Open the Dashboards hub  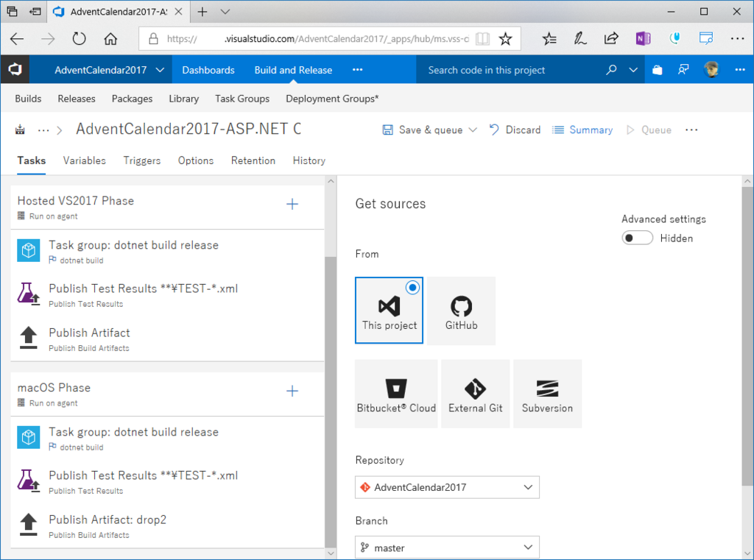pos(208,70)
